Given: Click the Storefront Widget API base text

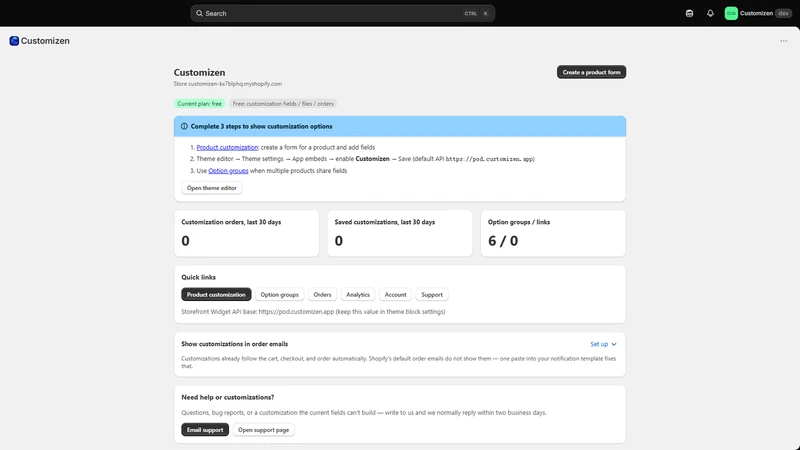Looking at the screenshot, I should point(313,311).
